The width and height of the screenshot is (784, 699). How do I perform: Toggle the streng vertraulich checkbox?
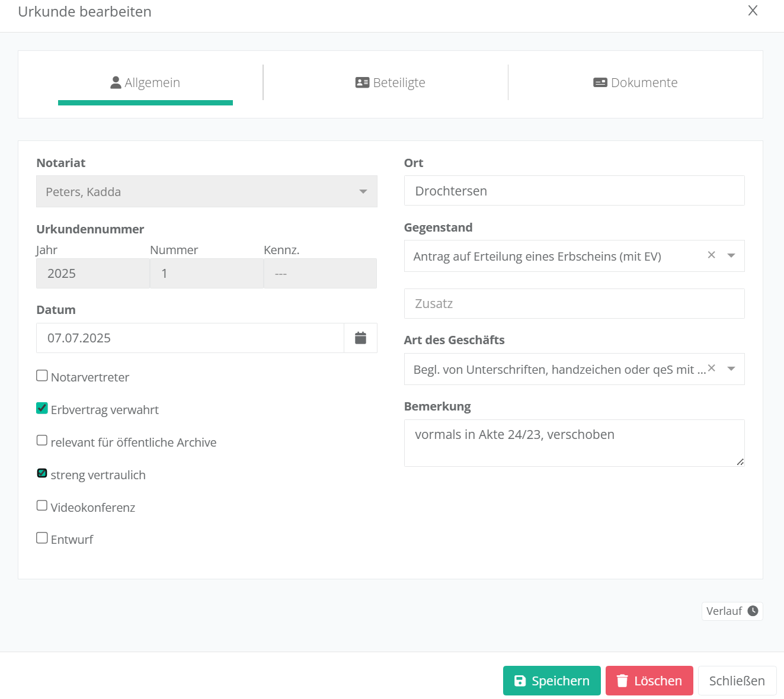coord(42,473)
